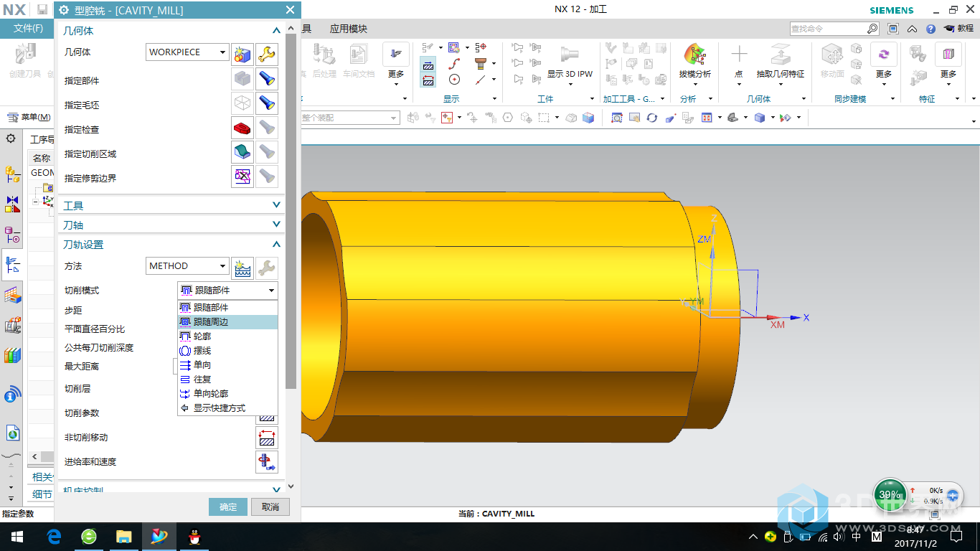Select 显示快捷方式 in the dropdown list

pos(227,408)
